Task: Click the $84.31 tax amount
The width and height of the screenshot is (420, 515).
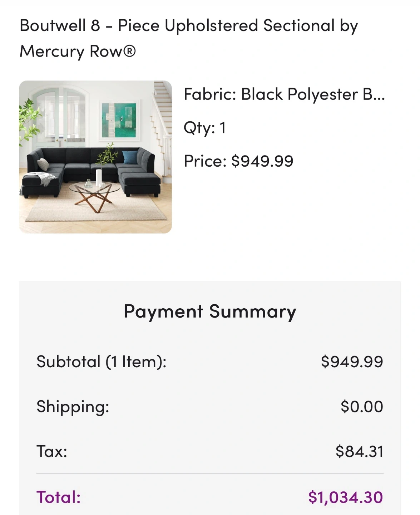Action: (359, 451)
